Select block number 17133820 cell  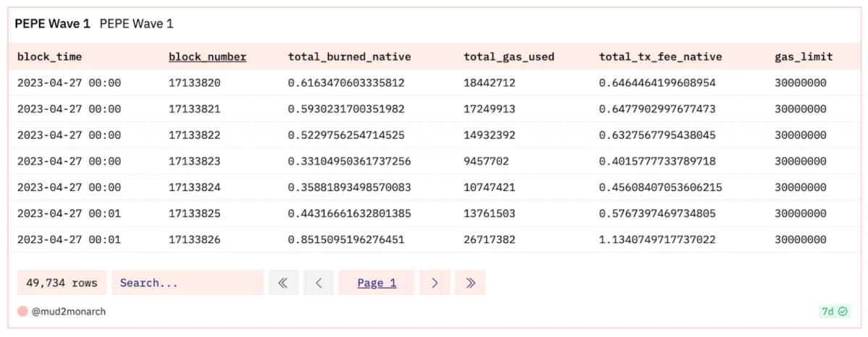[194, 83]
